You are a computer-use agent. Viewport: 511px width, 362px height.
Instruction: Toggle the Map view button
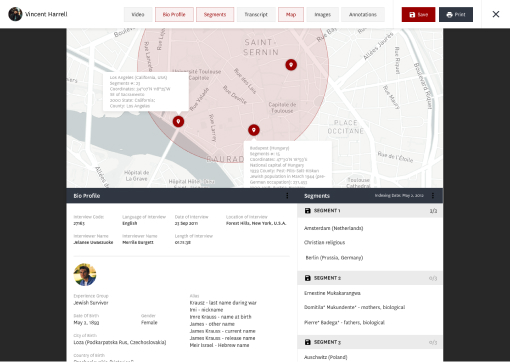pos(291,15)
